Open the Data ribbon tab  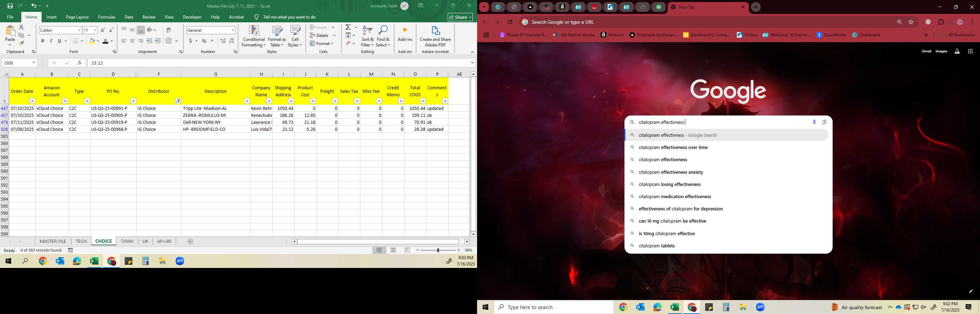[x=129, y=17]
